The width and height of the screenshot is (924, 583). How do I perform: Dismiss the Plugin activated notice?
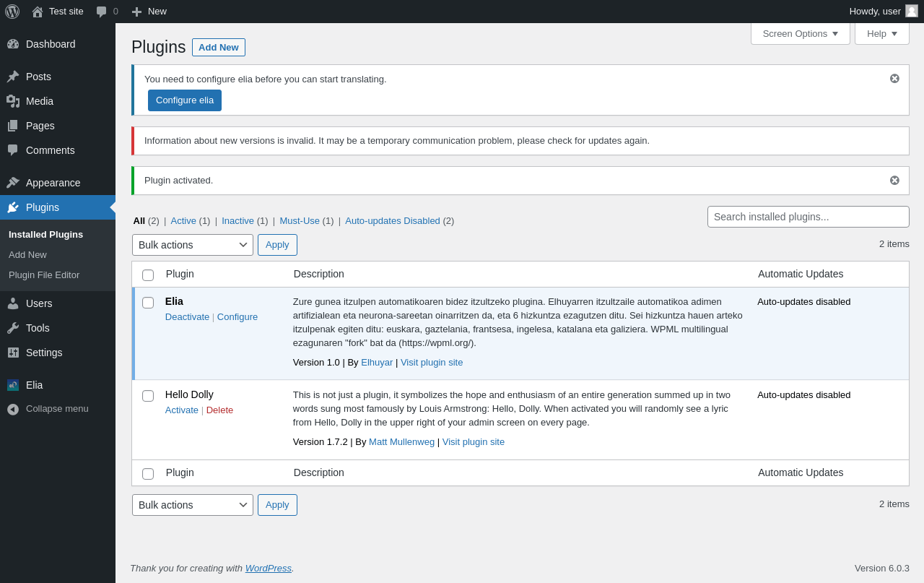click(x=894, y=181)
